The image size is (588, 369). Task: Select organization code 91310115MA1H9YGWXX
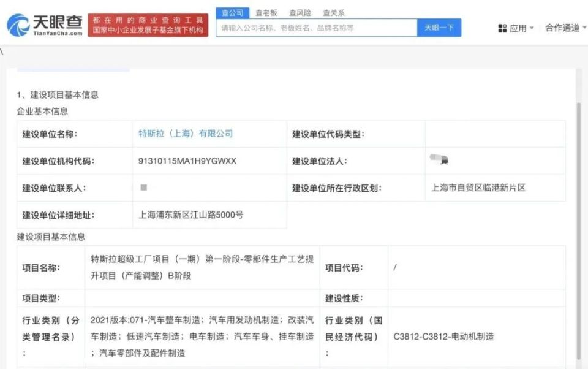pos(187,161)
